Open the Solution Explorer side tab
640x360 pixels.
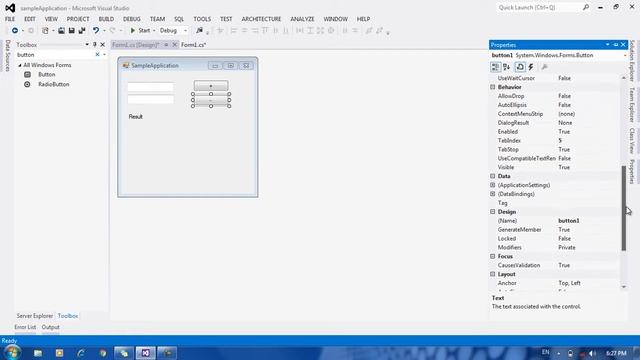pos(632,61)
